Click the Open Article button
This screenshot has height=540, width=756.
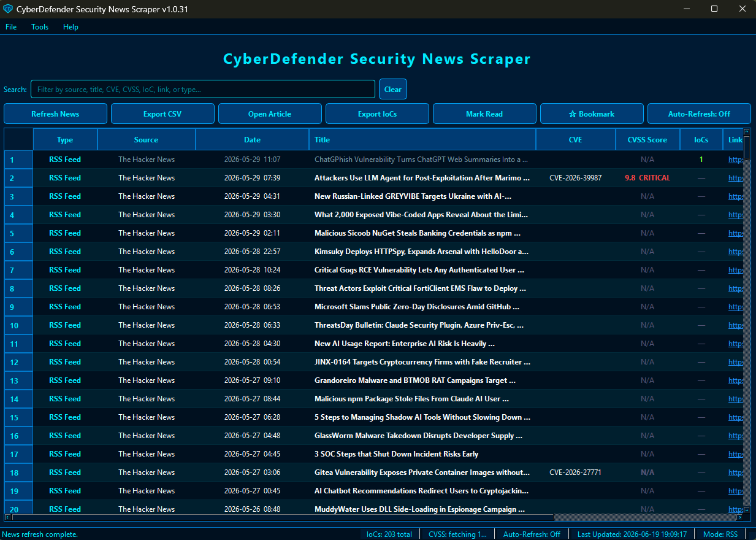click(x=270, y=114)
